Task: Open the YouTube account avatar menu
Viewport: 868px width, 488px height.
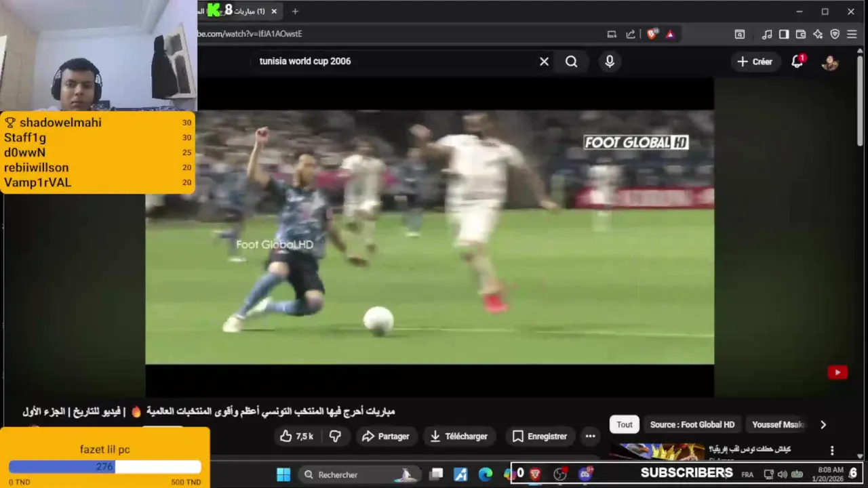Action: (x=830, y=62)
